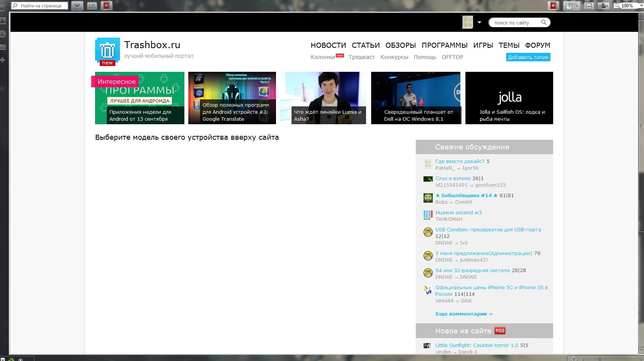
Task: Open the Huawei ascend w3 discussion
Action: [458, 213]
